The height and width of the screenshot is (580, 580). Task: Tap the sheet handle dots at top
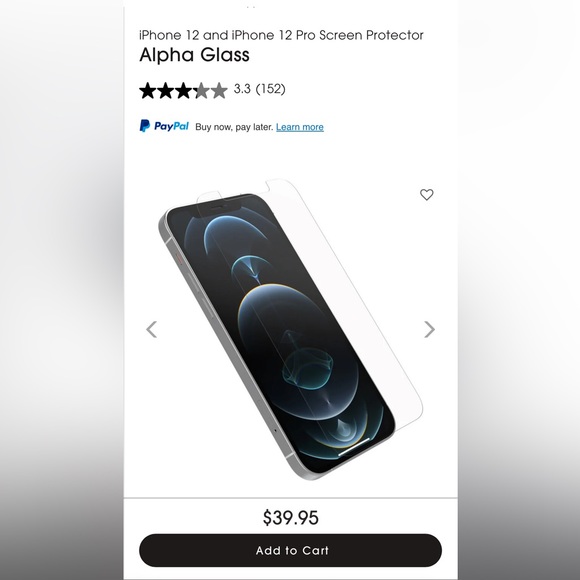tap(250, 7)
